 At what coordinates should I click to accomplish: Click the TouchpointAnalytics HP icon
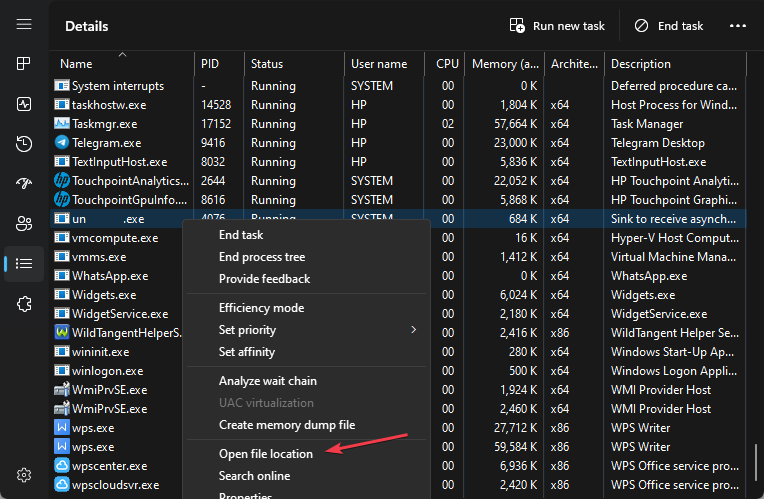(61, 180)
